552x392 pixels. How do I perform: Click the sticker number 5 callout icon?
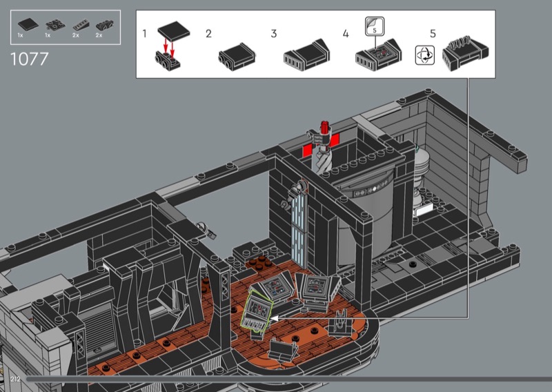(x=373, y=26)
